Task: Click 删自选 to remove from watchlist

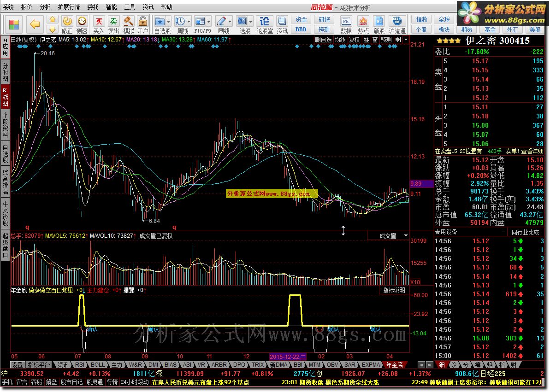Action: tap(323, 40)
